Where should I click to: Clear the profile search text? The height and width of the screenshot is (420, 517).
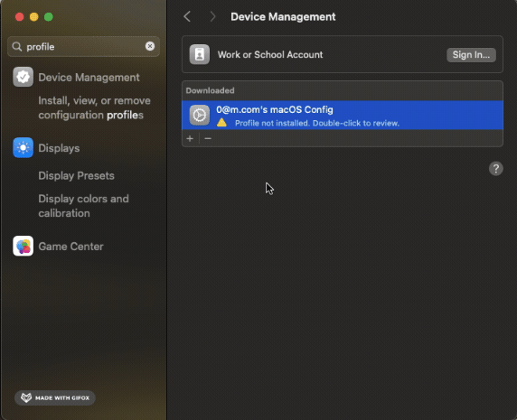click(150, 46)
